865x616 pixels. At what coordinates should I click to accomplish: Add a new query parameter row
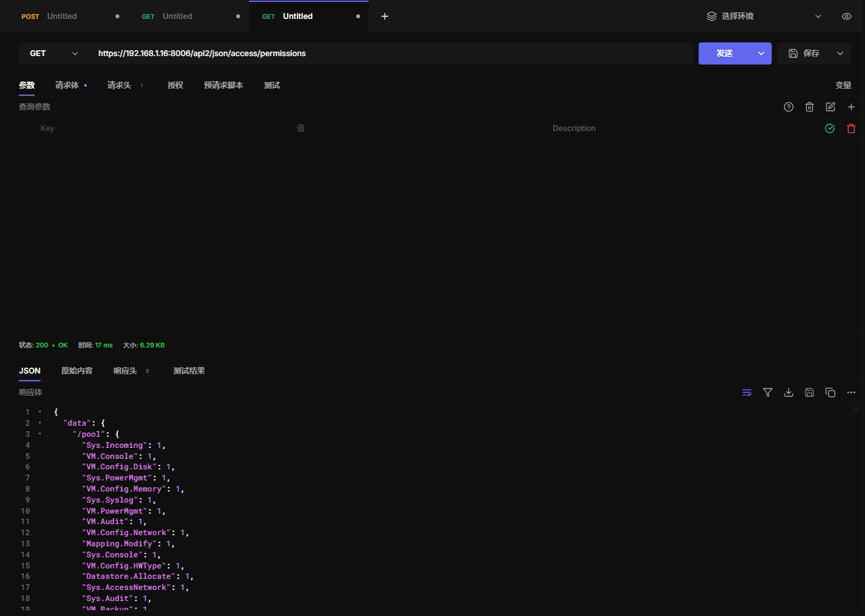(851, 107)
